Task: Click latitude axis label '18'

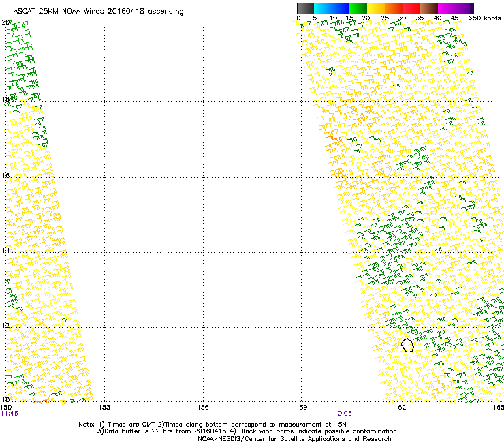Action: point(5,99)
